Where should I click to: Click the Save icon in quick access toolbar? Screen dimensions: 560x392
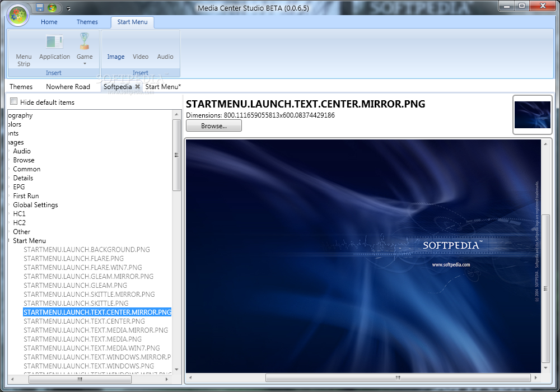pyautogui.click(x=40, y=8)
